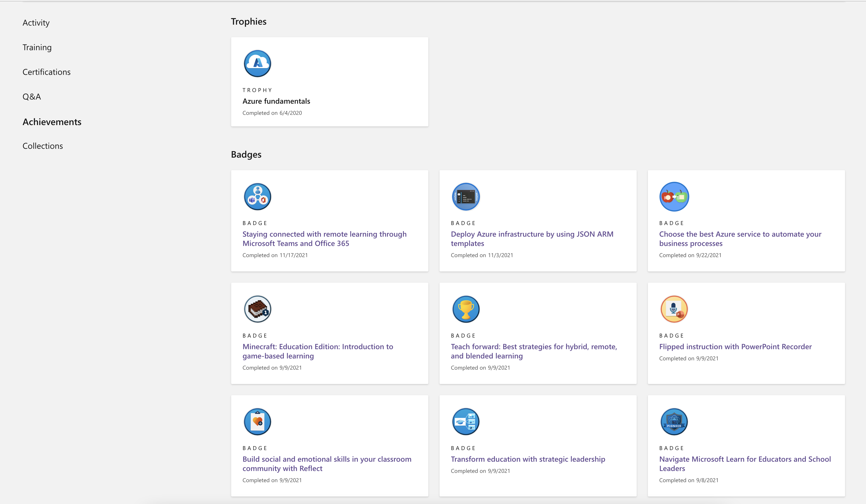Click the Teams and Office 365 badge icon
This screenshot has height=504, width=866.
[257, 196]
